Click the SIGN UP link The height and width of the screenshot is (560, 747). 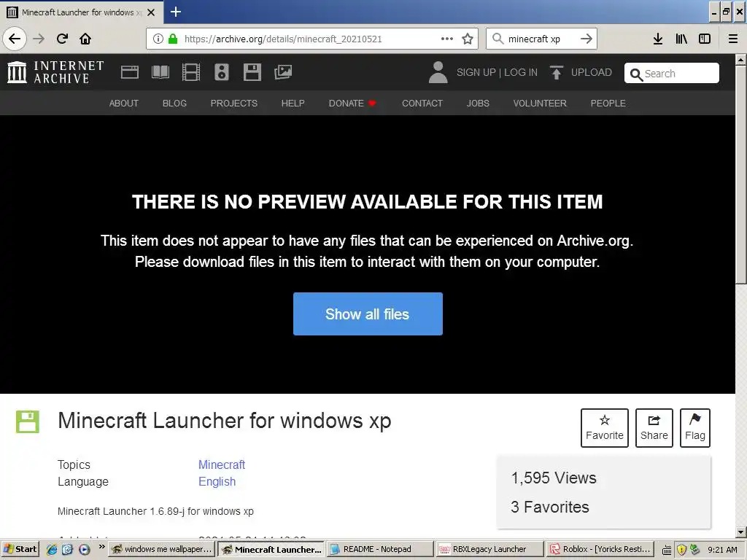(476, 72)
